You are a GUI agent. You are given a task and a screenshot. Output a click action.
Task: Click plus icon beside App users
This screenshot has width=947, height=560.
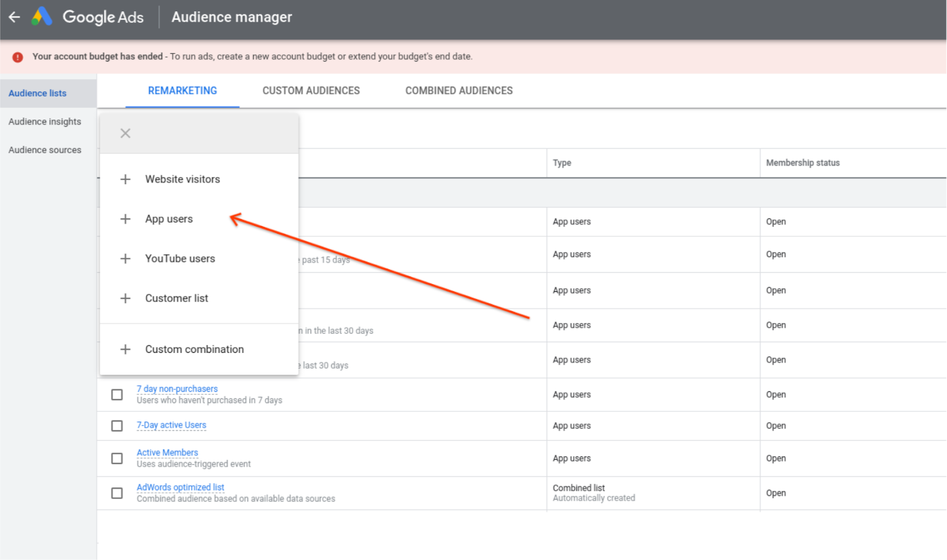125,219
